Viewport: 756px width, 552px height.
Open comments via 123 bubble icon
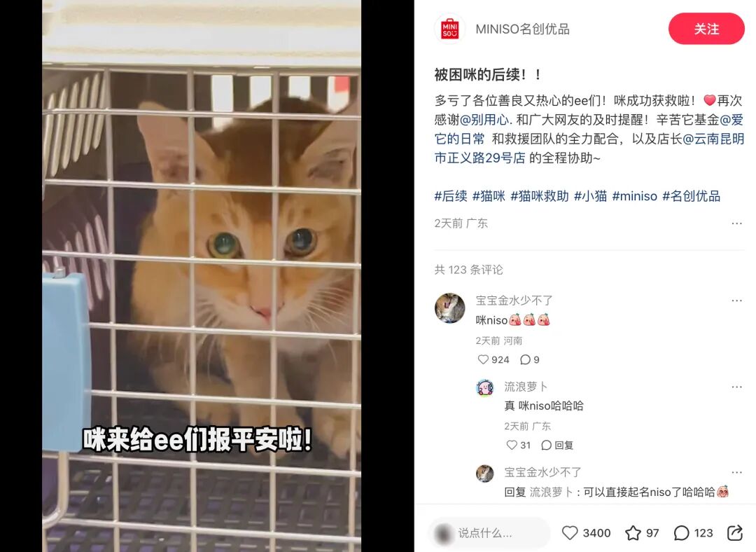(x=681, y=532)
